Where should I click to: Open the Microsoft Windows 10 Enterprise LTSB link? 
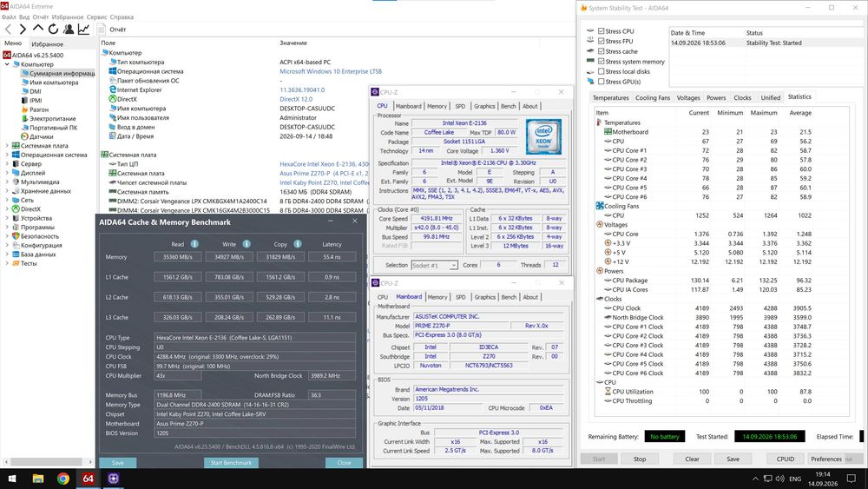coord(331,71)
